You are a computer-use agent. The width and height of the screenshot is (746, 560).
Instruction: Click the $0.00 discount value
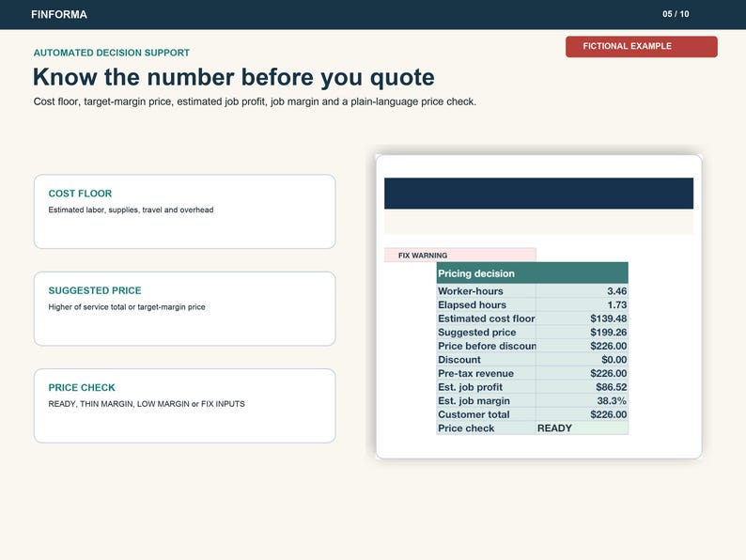(614, 360)
